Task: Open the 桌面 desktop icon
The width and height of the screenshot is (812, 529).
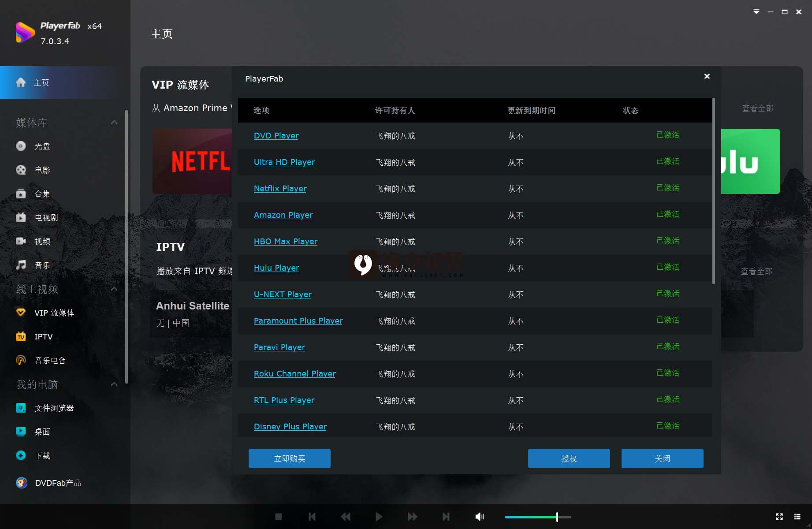Action: pos(21,432)
